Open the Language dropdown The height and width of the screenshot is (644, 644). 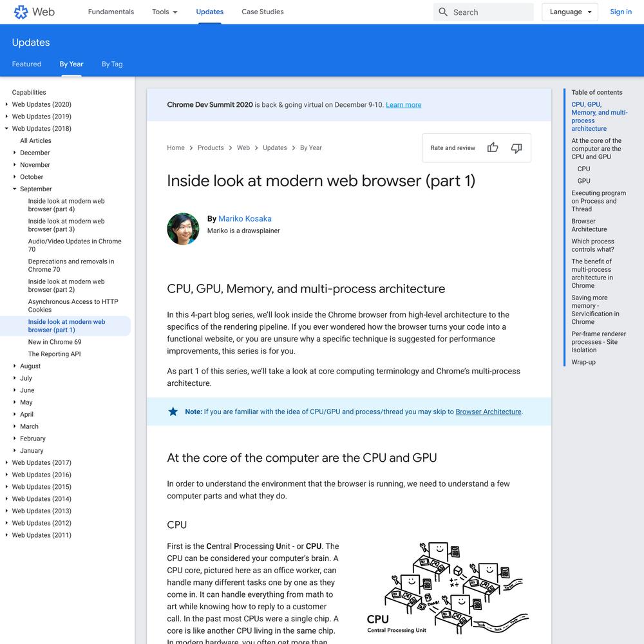(x=570, y=12)
